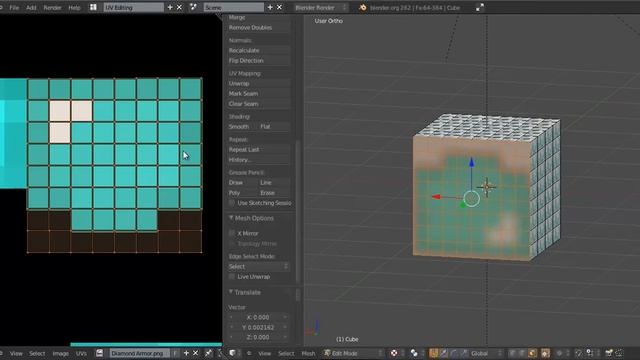Image resolution: width=640 pixels, height=360 pixels.
Task: Open 3D viewport Select menu
Action: [286, 353]
